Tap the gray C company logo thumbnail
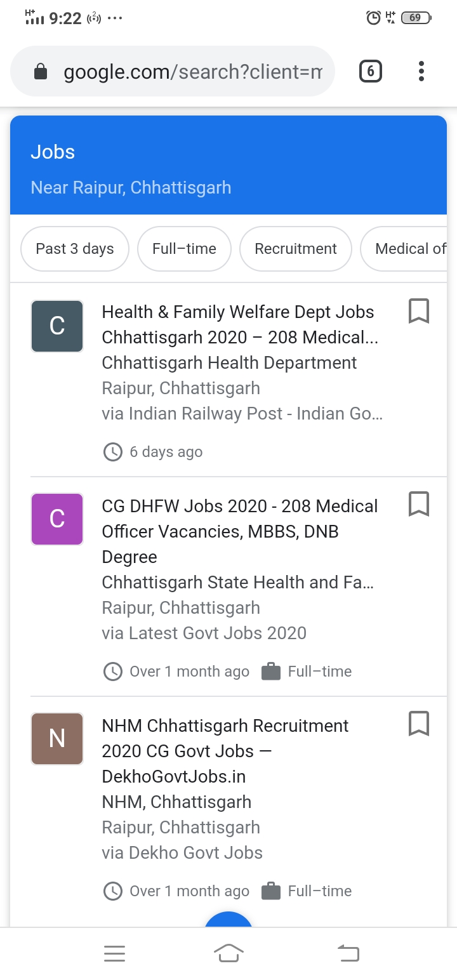Viewport: 457px width, 980px height. tap(57, 326)
